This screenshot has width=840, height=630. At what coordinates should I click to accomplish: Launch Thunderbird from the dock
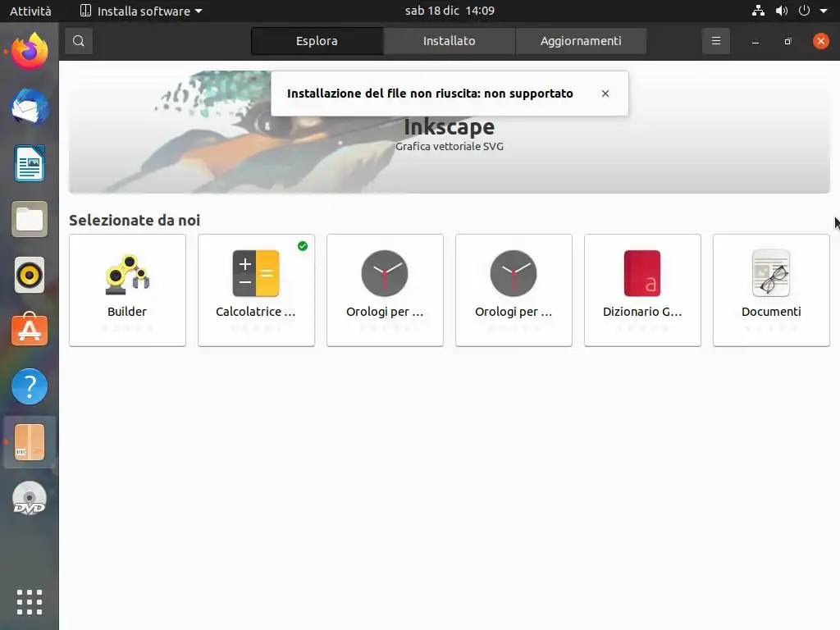30,107
